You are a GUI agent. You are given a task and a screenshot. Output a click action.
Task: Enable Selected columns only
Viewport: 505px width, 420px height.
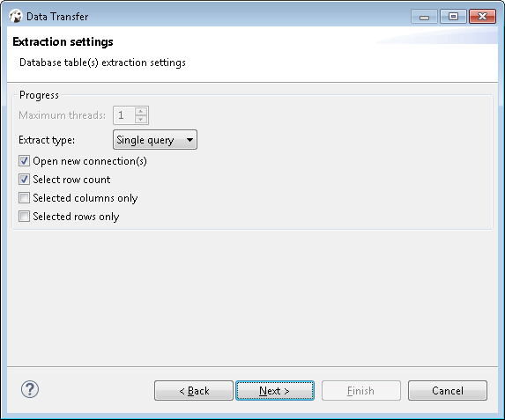point(24,197)
